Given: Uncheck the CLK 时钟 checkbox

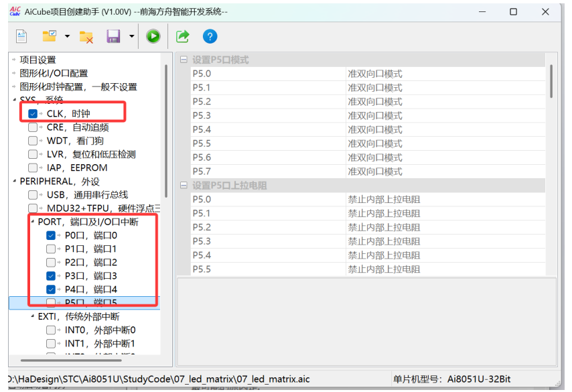Looking at the screenshot, I should pos(33,113).
